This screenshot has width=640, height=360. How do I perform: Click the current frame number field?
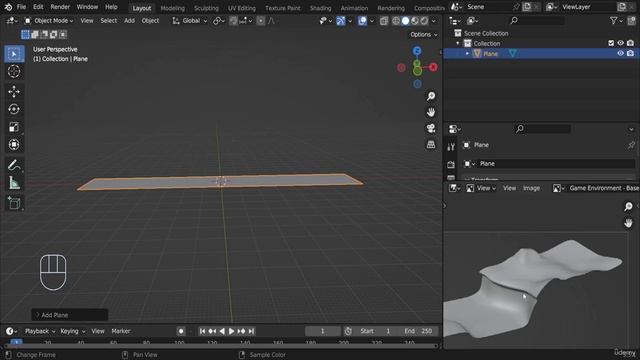point(322,331)
